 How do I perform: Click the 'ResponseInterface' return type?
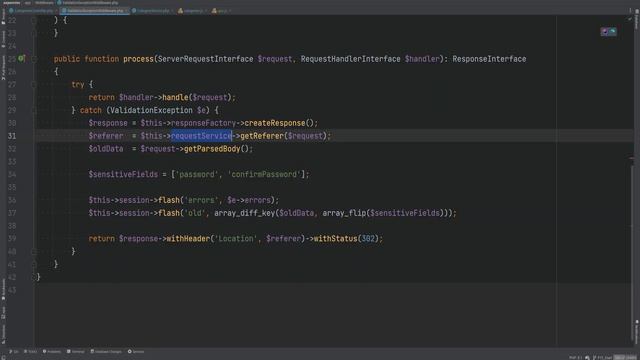tap(489, 59)
